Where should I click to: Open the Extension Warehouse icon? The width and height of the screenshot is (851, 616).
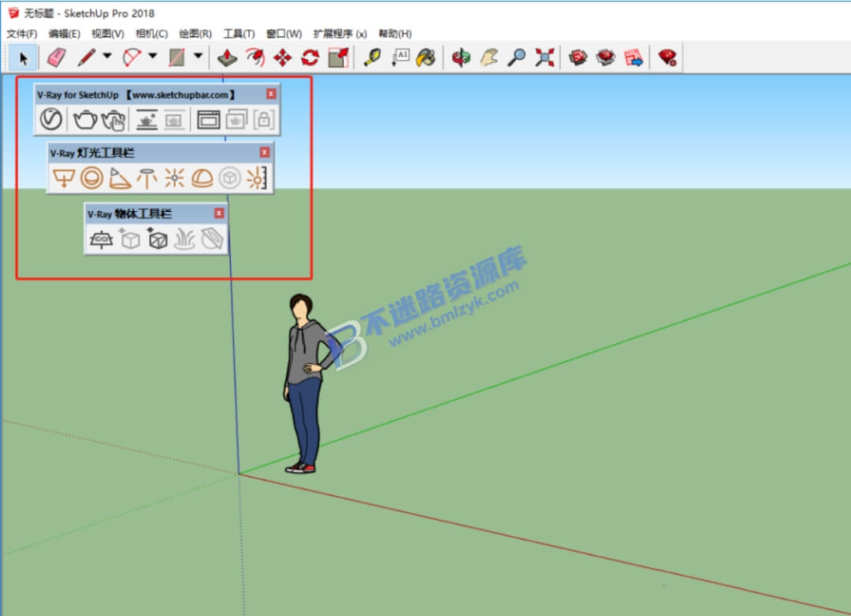point(606,58)
